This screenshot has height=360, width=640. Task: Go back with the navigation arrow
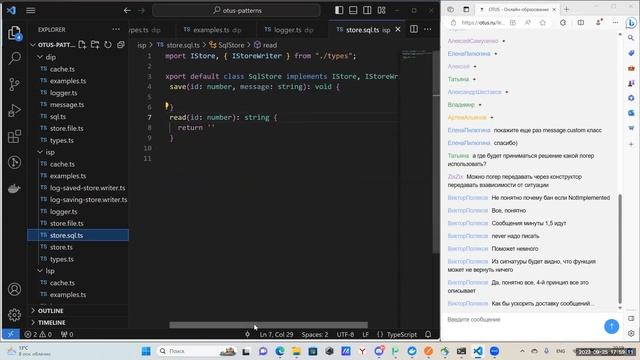[127, 10]
